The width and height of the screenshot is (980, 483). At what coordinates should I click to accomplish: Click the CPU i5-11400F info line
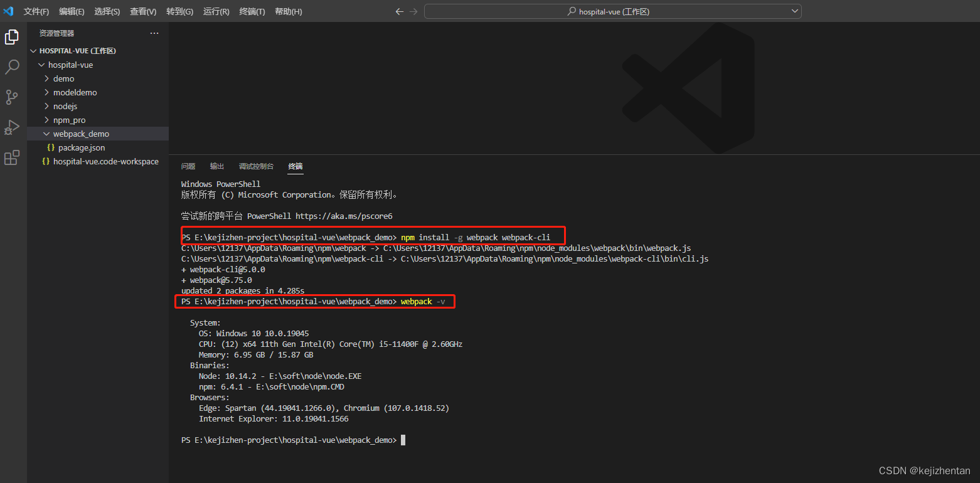point(331,344)
